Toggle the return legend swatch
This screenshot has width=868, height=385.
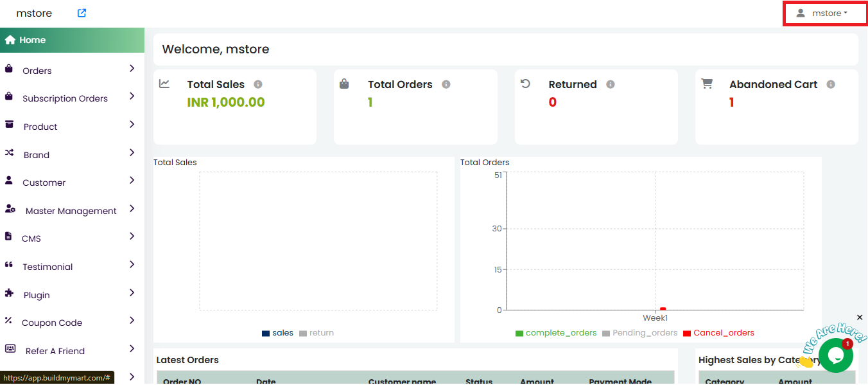[x=303, y=333]
